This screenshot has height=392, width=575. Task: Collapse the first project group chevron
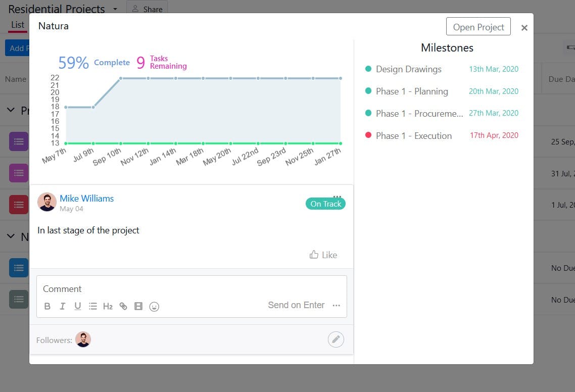pos(11,110)
